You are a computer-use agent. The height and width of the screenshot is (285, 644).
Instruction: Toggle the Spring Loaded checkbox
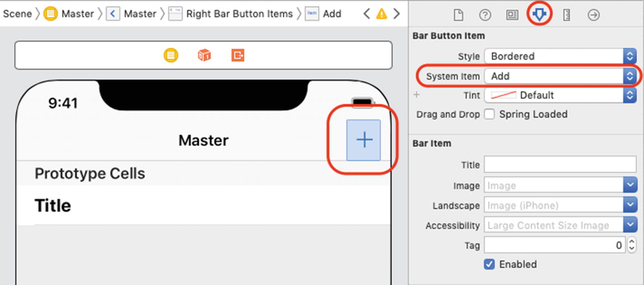click(489, 114)
